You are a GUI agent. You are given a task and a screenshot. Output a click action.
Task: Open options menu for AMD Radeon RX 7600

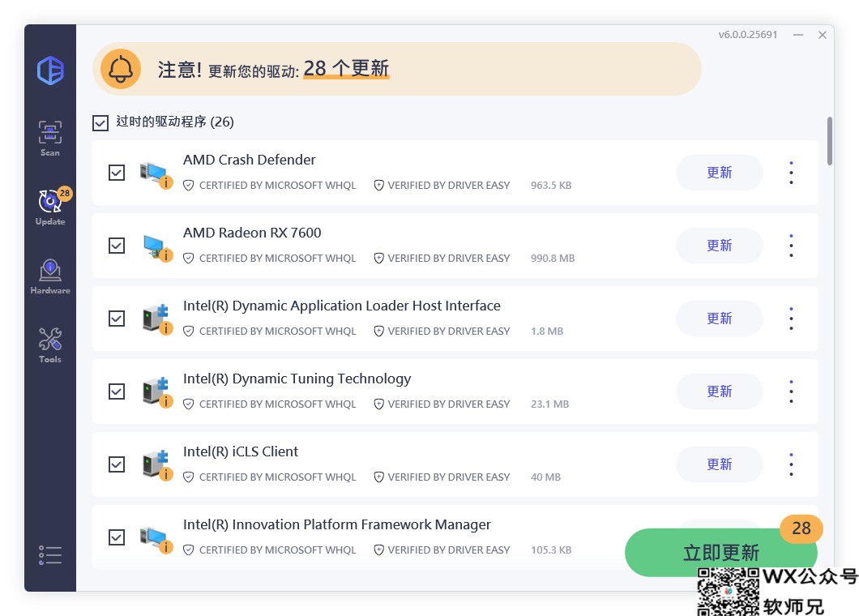pyautogui.click(x=791, y=246)
